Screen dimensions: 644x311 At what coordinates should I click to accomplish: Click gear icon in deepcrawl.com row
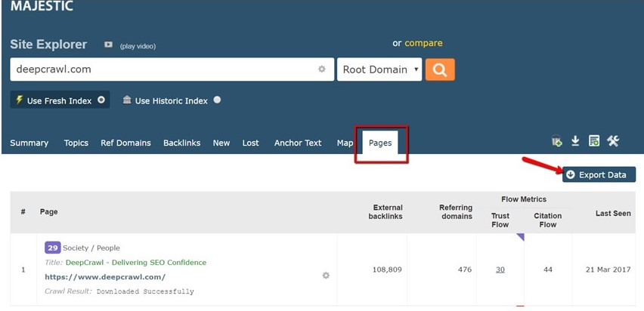326,276
